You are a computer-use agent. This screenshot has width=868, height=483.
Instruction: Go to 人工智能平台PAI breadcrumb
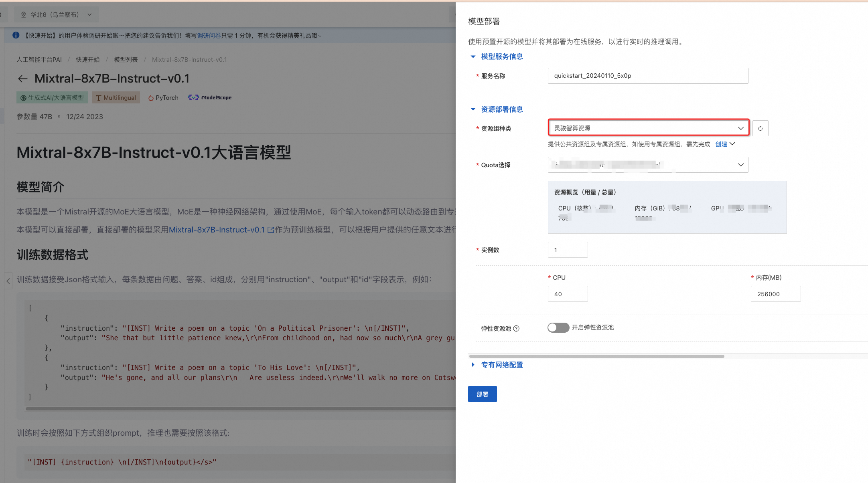click(x=39, y=60)
